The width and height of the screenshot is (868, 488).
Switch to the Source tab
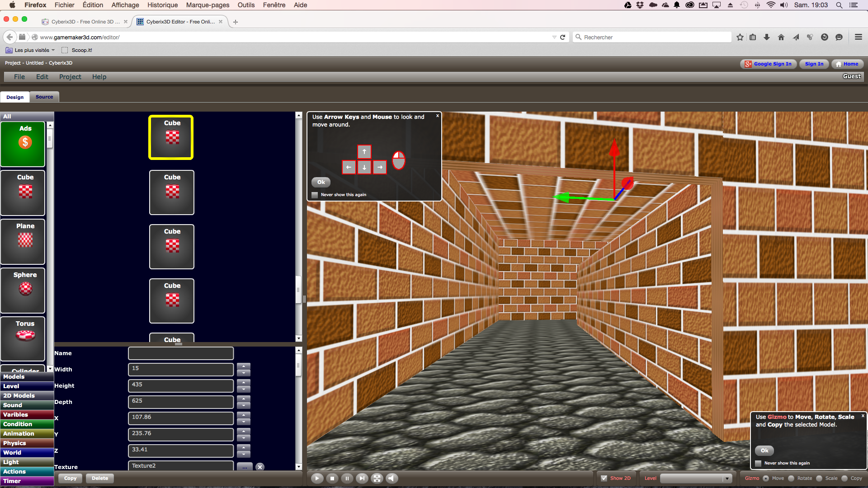click(44, 97)
